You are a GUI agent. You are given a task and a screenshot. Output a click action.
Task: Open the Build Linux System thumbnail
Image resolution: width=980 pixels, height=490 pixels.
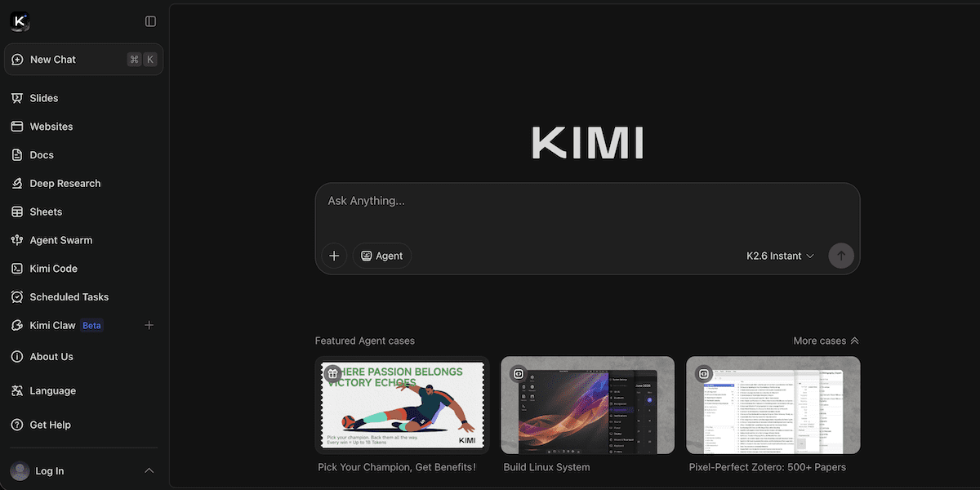pyautogui.click(x=588, y=405)
